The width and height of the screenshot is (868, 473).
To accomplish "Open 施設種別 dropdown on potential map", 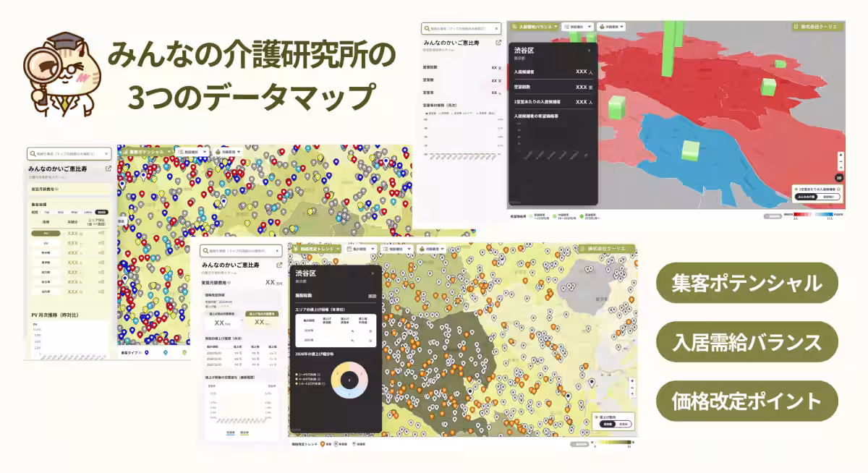I will pyautogui.click(x=192, y=152).
